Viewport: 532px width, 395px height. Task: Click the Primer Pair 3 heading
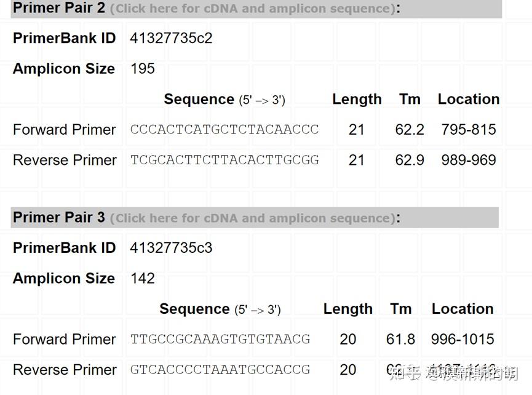pyautogui.click(x=58, y=217)
